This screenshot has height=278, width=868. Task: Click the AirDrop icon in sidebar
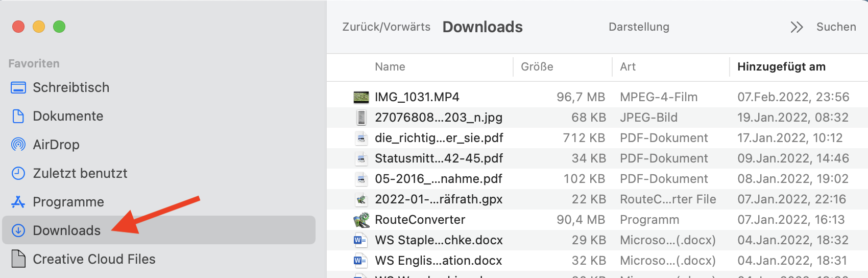pos(18,145)
